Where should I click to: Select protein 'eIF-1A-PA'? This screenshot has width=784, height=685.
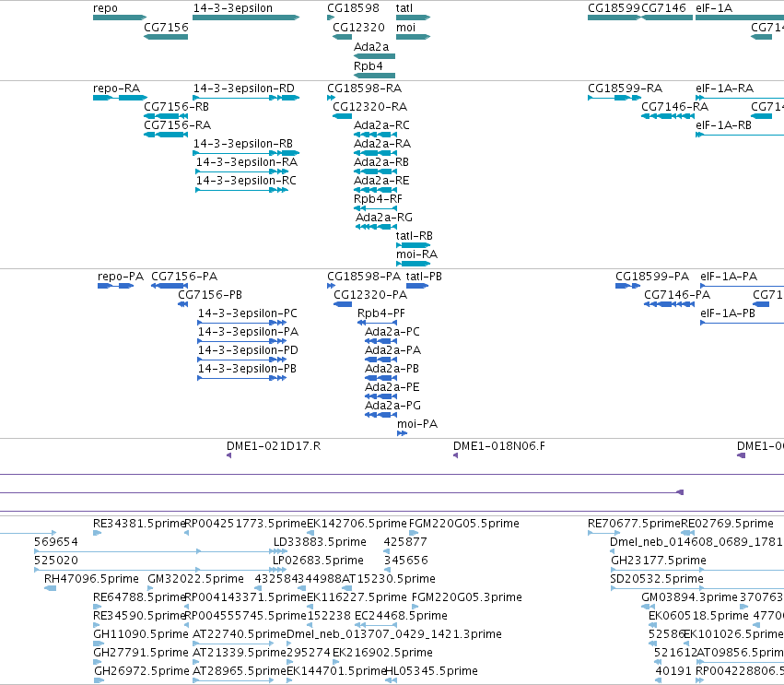729,277
